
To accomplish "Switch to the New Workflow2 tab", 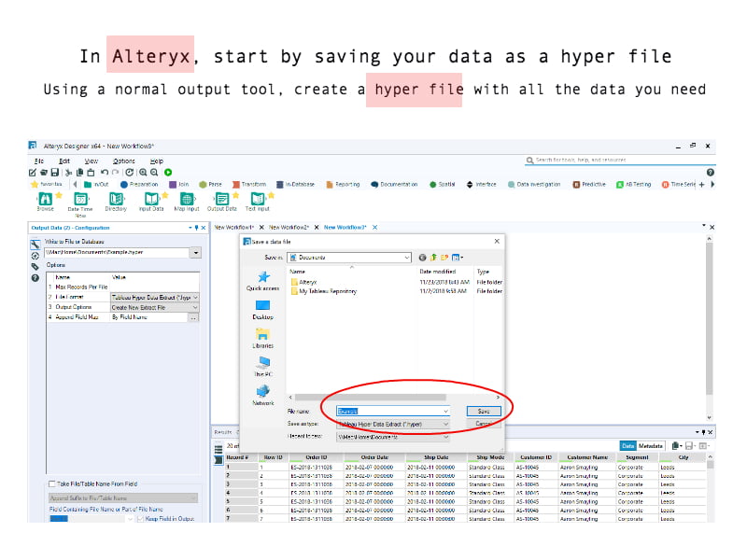I will (289, 227).
